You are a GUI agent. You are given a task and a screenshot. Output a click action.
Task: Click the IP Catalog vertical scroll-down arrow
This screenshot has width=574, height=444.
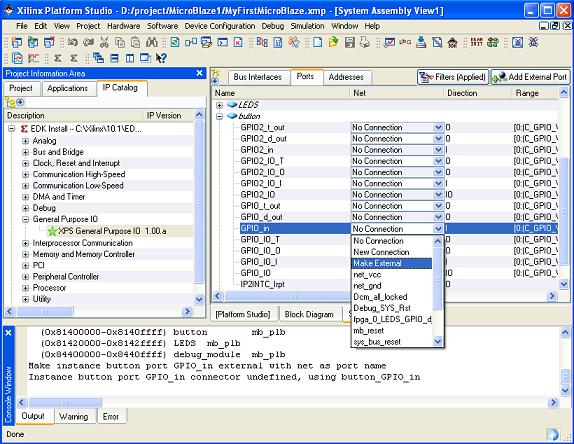[200, 300]
